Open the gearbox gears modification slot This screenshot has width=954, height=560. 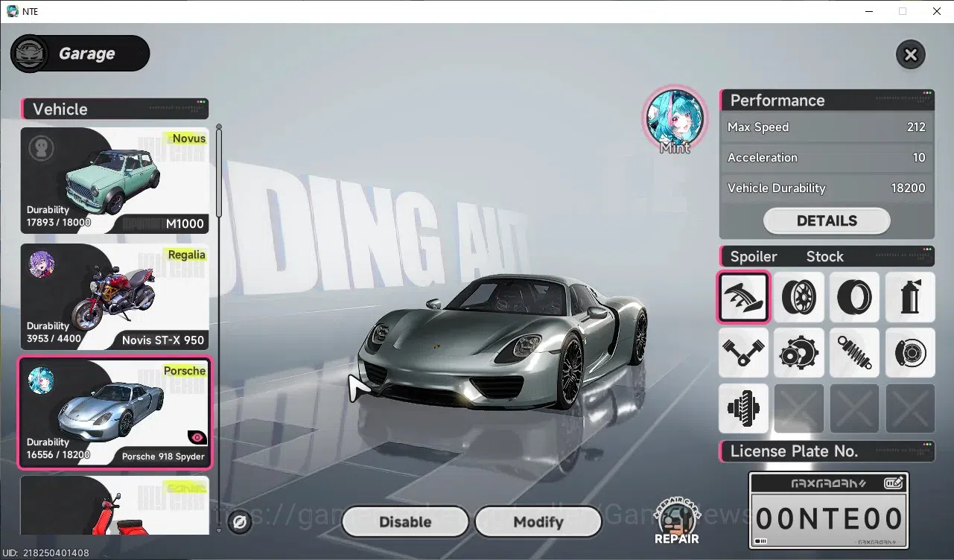pyautogui.click(x=799, y=352)
